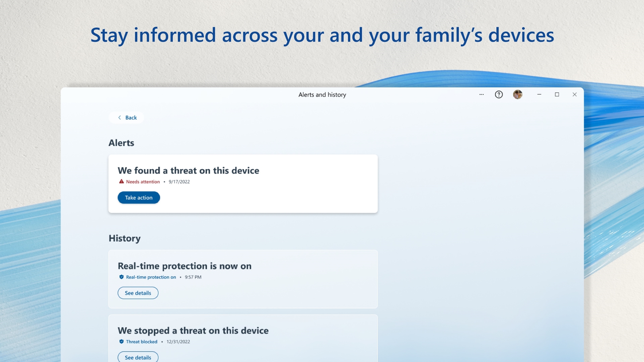Image resolution: width=644 pixels, height=362 pixels.
Task: Click the History section heading
Action: pos(125,238)
